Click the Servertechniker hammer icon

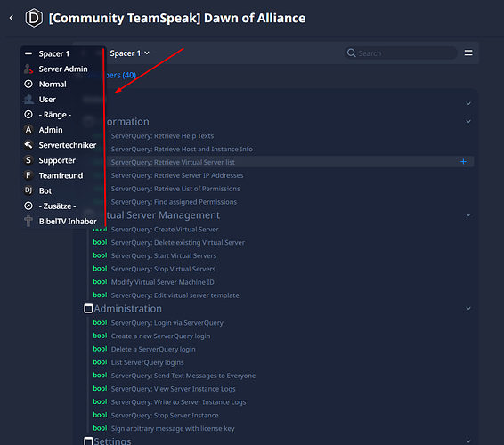[x=28, y=145]
